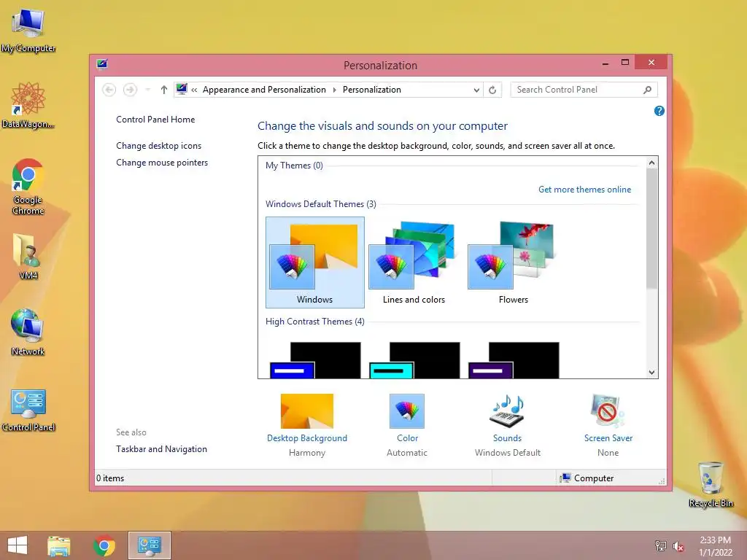Viewport: 747px width, 560px height.
Task: Click Get more themes online
Action: pos(584,190)
